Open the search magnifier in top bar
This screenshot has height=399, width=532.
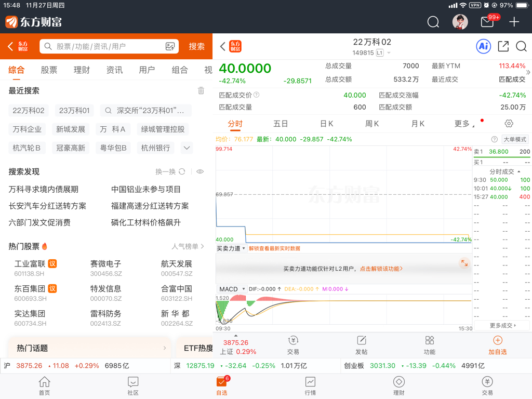433,22
